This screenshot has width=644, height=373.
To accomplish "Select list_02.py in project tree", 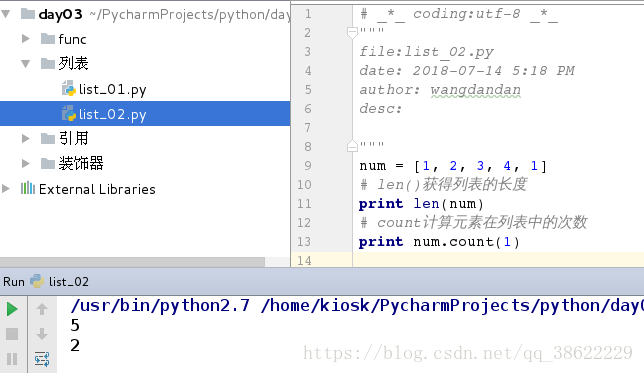I will [113, 114].
